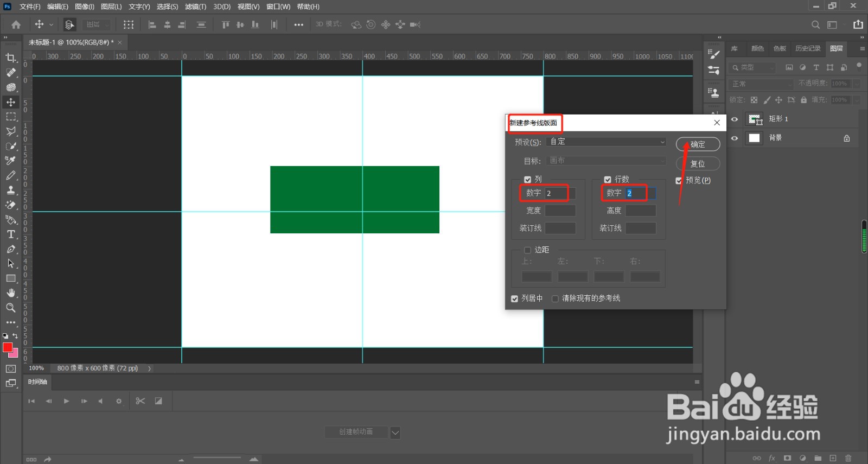Select the Hand tool
Screen dimensions: 868x464
tap(10, 293)
